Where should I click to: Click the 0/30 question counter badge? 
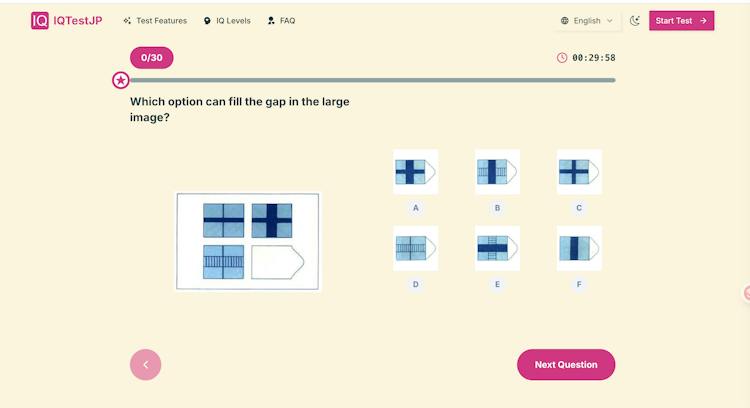click(152, 58)
